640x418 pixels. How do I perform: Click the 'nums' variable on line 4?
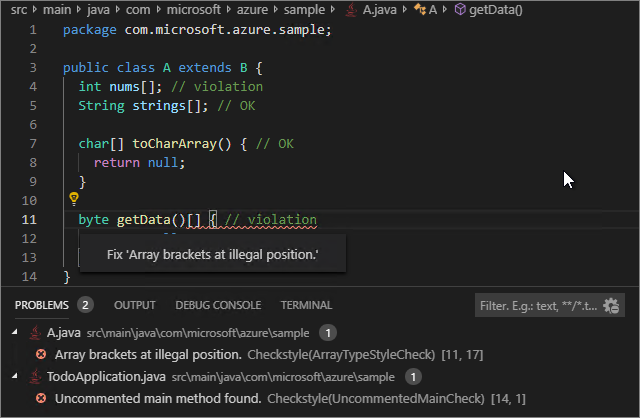click(124, 87)
